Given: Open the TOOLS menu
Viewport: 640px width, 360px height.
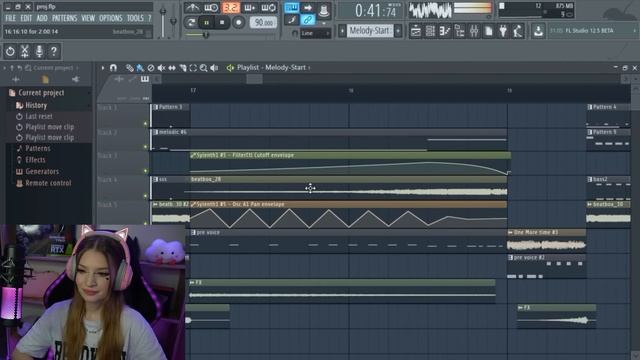Looking at the screenshot, I should [135, 18].
